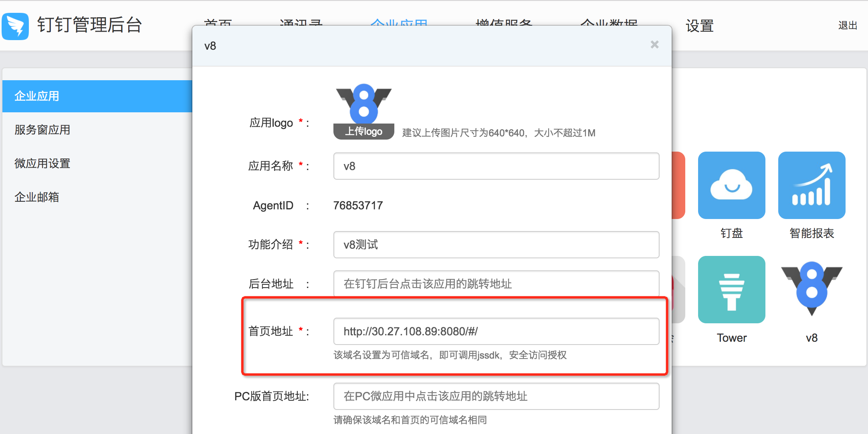Click the AgentID value 76853717

[358, 205]
